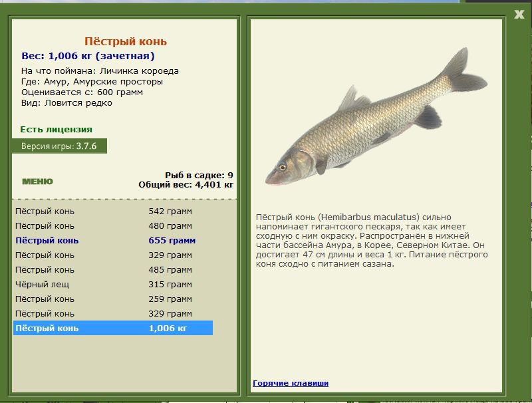The height and width of the screenshot is (403, 532).
Task: Select the 259 грамм Пёстрый конь row
Action: pyautogui.click(x=113, y=299)
